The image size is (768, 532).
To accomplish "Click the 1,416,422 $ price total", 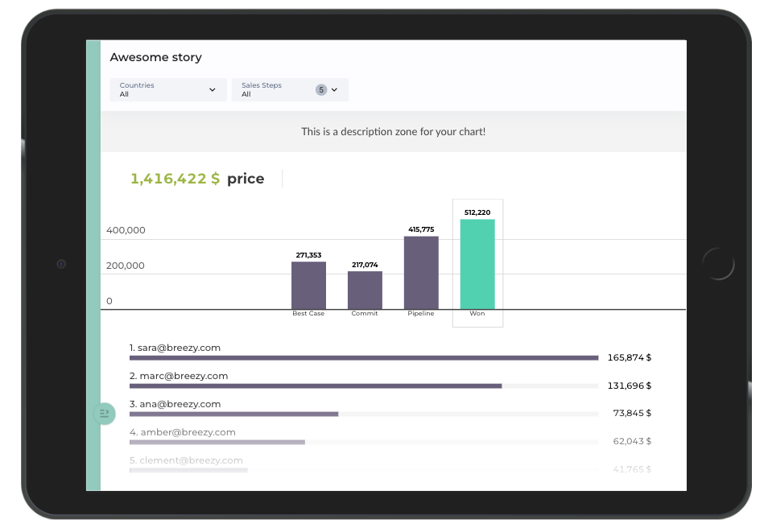I will click(175, 179).
